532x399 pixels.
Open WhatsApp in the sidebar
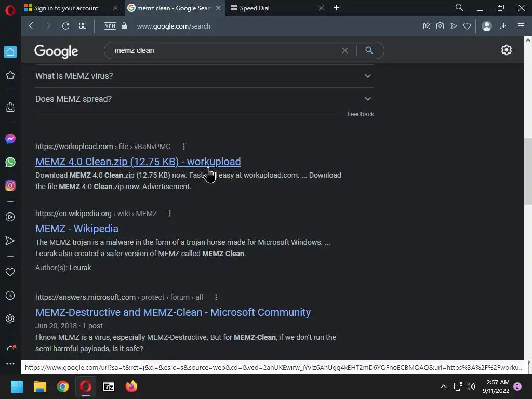10,162
